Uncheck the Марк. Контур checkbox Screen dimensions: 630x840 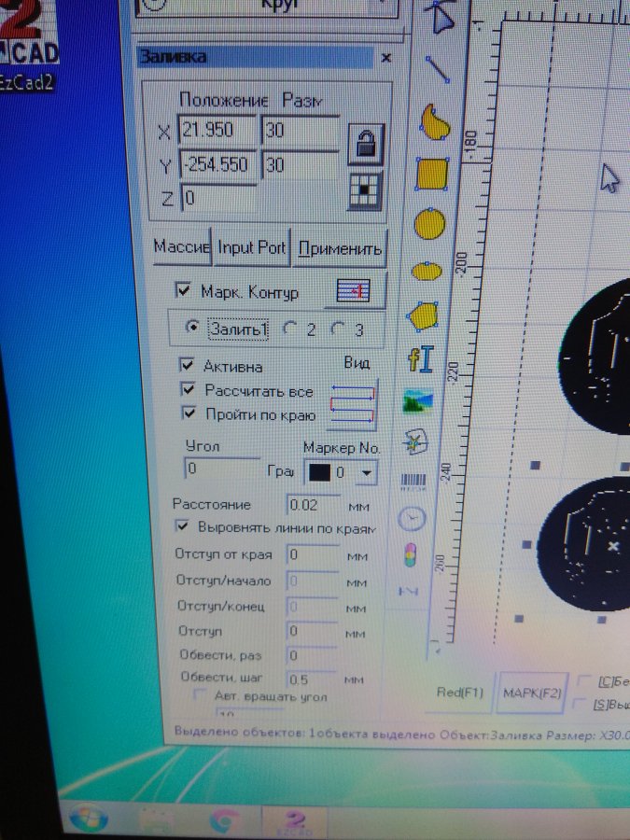(x=183, y=292)
